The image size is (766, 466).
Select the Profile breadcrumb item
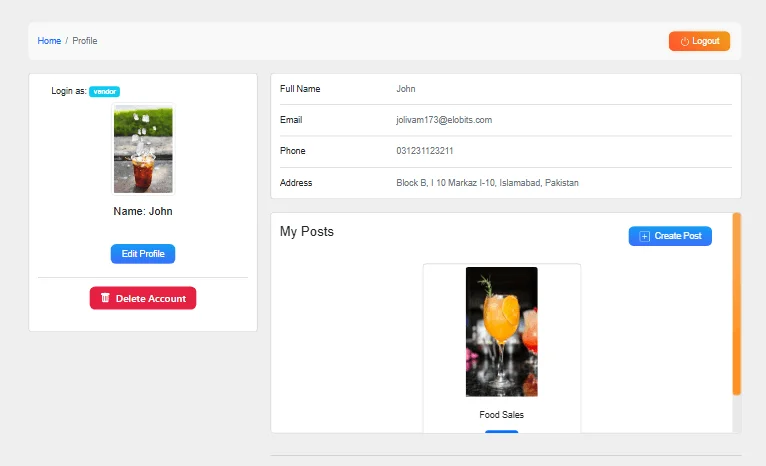(85, 41)
